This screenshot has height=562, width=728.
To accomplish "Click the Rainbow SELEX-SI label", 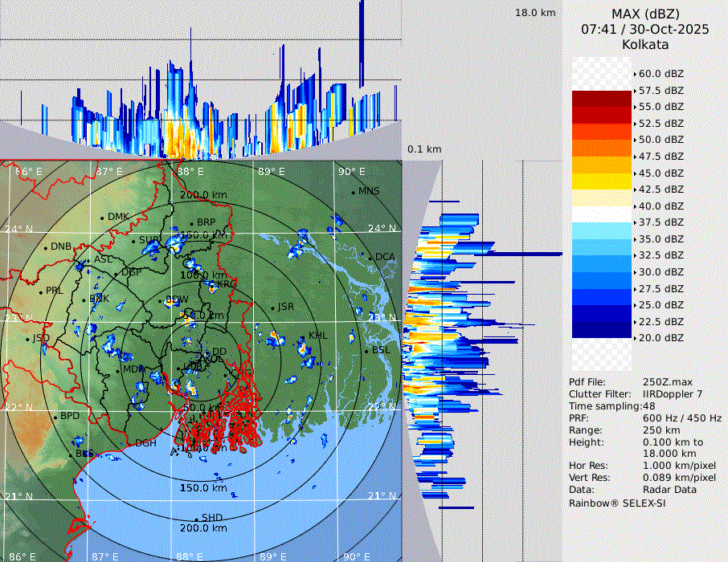I will point(617,503).
